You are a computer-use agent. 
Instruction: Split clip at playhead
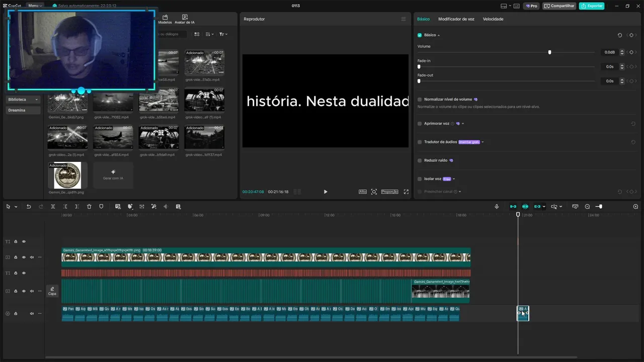point(53,207)
